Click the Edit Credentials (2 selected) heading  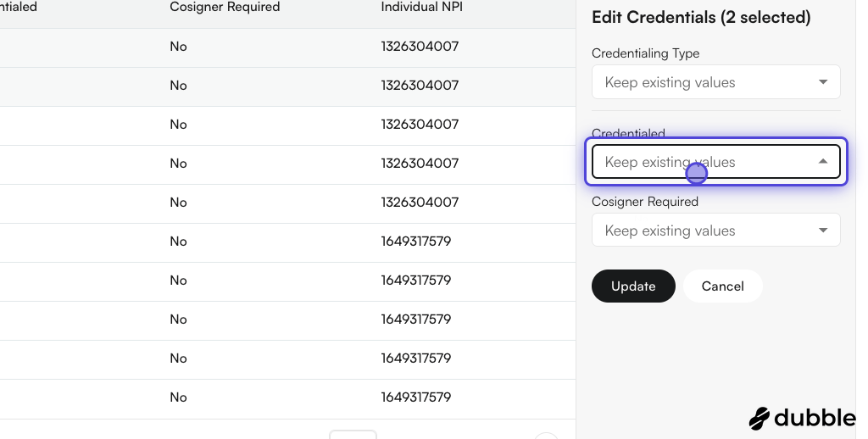701,17
